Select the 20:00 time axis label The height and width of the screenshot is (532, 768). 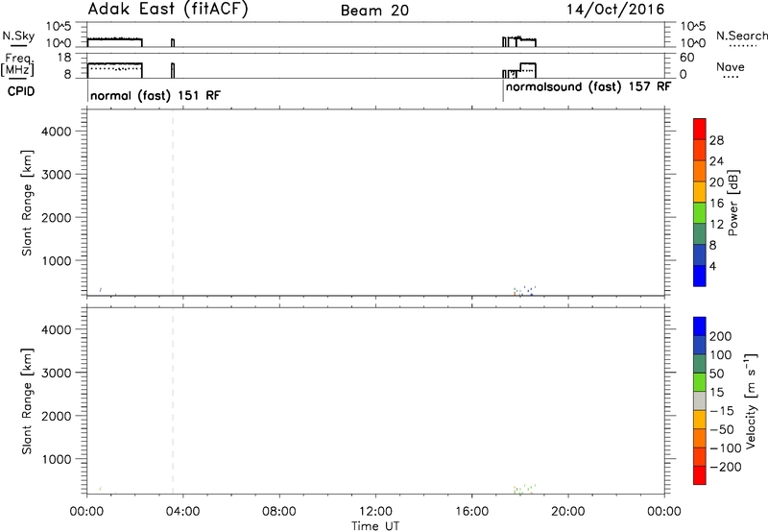point(567,512)
